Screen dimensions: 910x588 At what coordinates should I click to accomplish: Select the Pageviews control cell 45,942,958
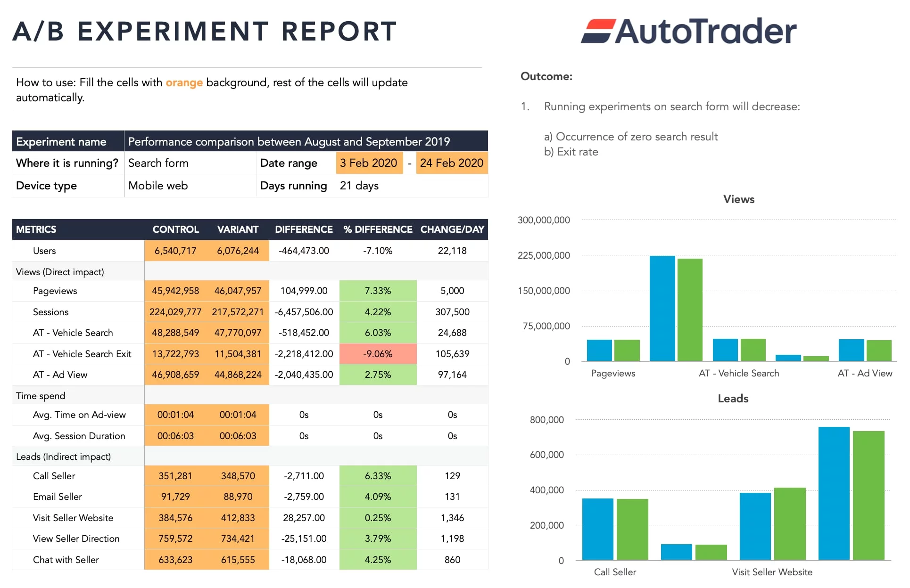tap(175, 291)
